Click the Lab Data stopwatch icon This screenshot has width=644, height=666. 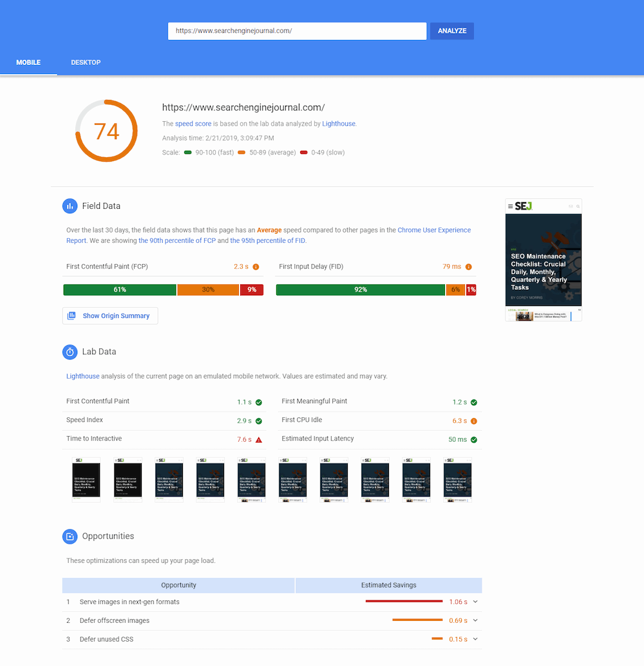click(x=70, y=352)
